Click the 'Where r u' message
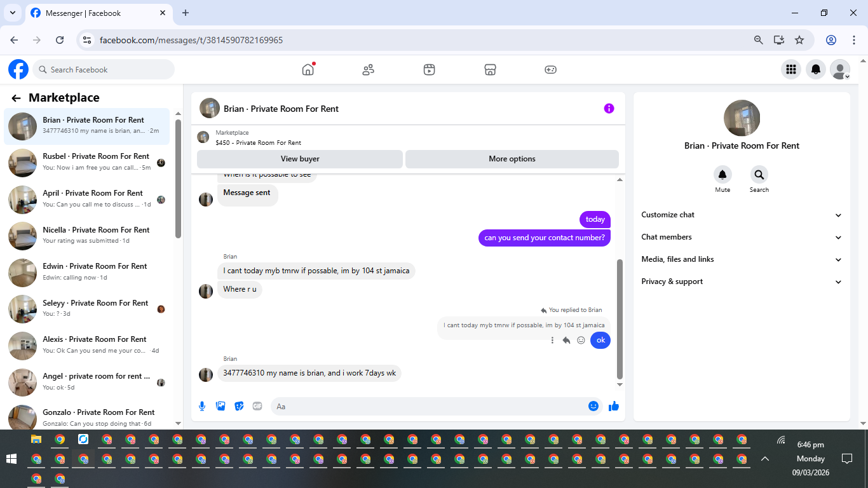This screenshot has height=488, width=868. tap(240, 289)
